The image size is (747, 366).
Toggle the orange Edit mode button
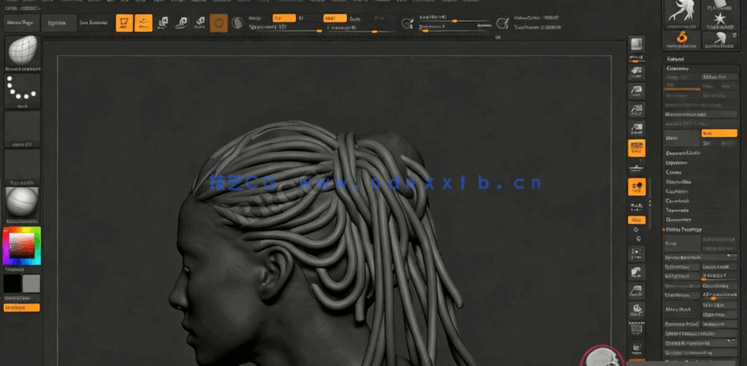click(124, 22)
